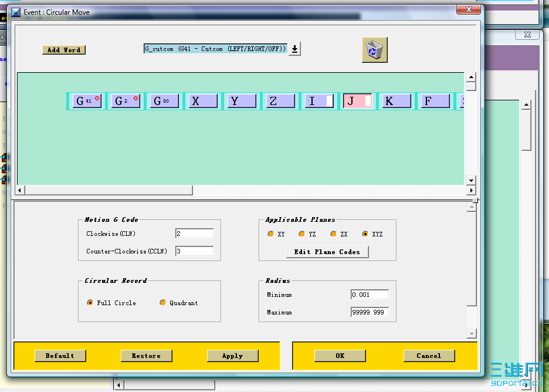Click the block area horizontal scrollbar thumb
The height and width of the screenshot is (392, 549).
pos(109,190)
